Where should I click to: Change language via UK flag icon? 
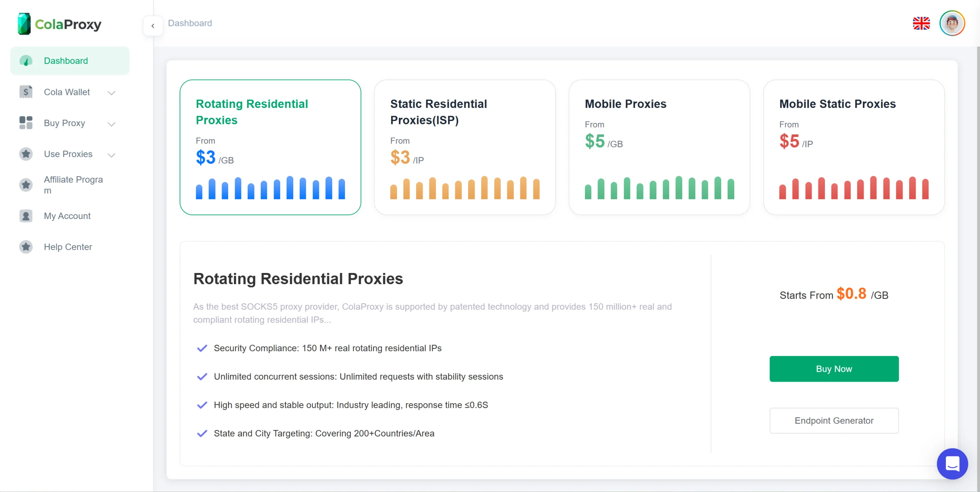pyautogui.click(x=921, y=23)
